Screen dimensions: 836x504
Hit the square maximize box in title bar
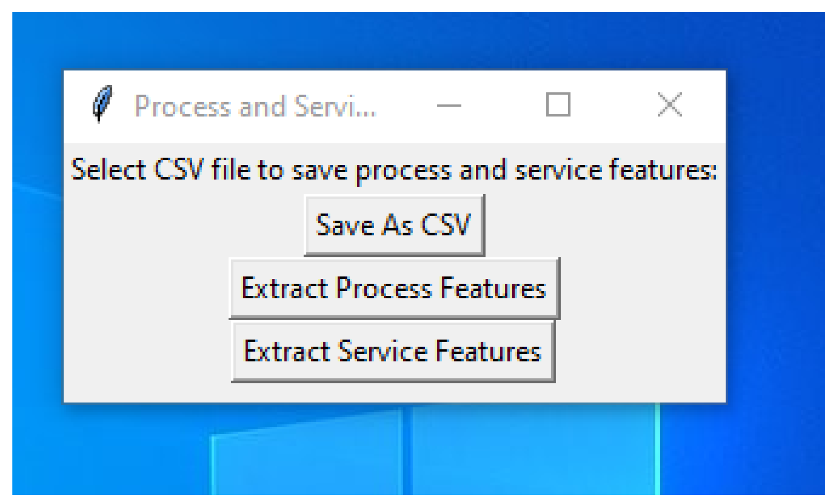[558, 105]
